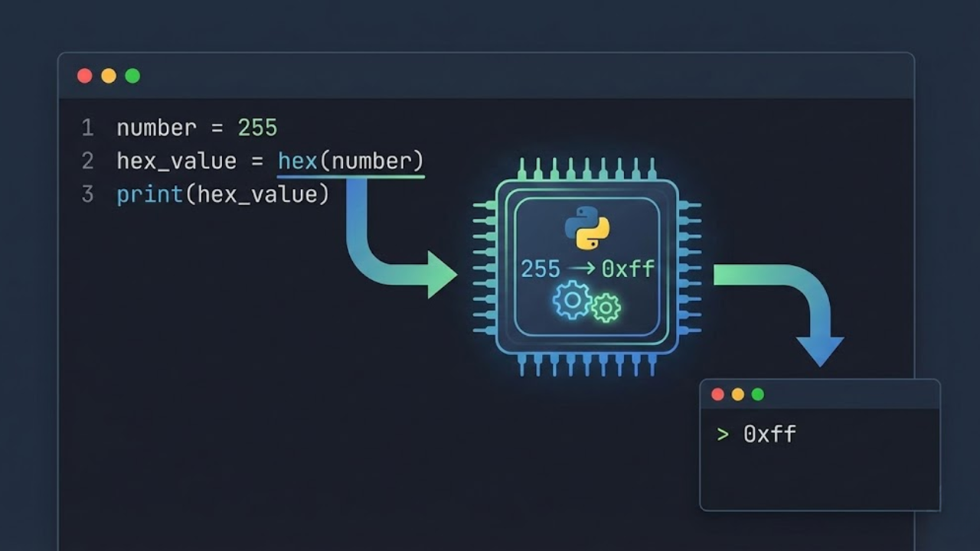The height and width of the screenshot is (551, 980).
Task: Click the print statement on line 3
Action: click(149, 194)
